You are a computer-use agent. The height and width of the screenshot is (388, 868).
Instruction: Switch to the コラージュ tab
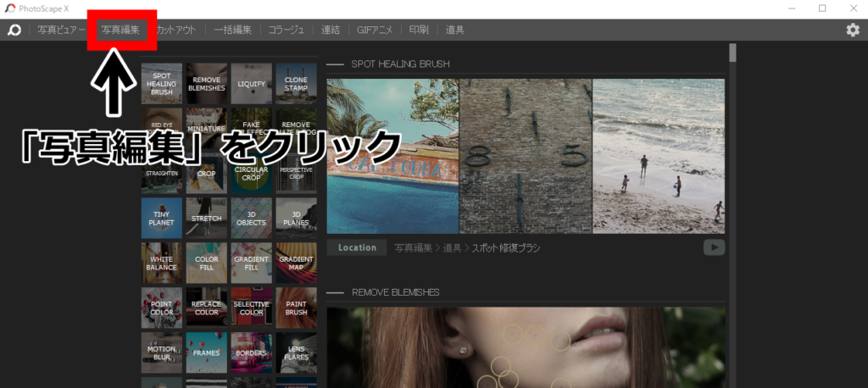click(287, 30)
